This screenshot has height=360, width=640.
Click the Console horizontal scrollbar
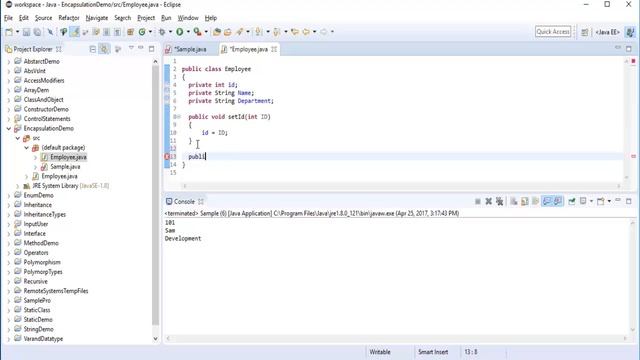pos(396,338)
